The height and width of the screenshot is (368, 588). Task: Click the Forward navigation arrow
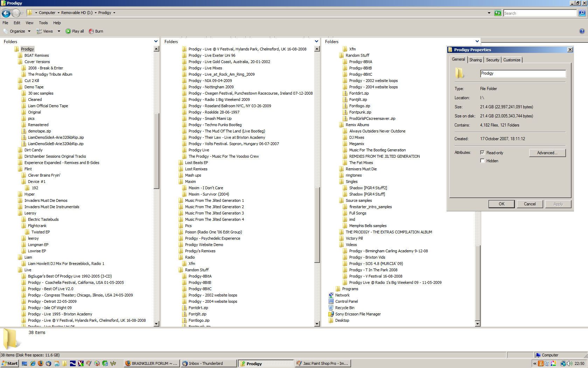point(16,13)
